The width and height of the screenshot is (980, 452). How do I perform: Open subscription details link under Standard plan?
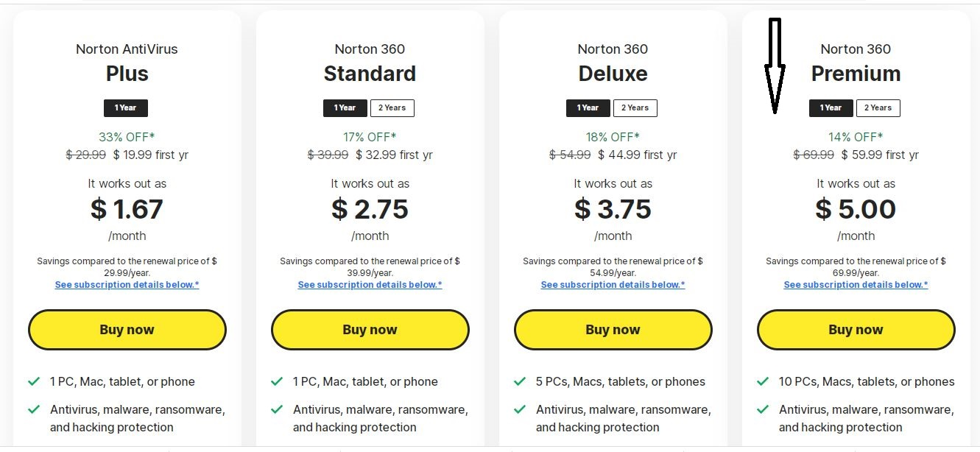click(370, 285)
